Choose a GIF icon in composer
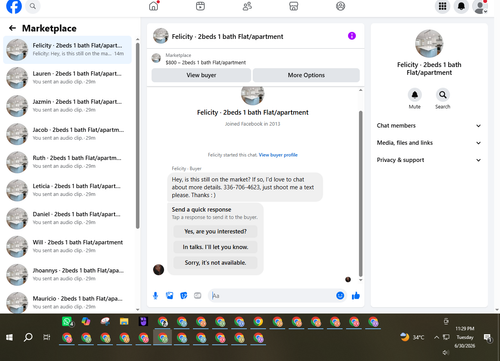Viewport: 500px width, 361px height. (x=198, y=296)
